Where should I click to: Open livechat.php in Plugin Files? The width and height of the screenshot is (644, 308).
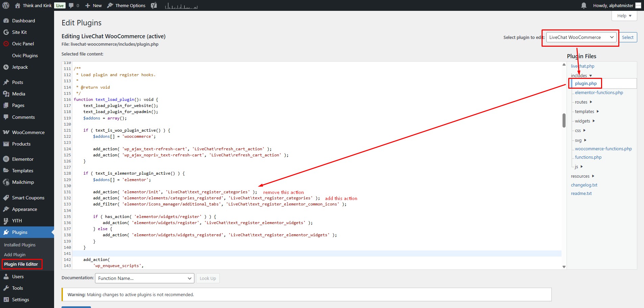pyautogui.click(x=582, y=66)
